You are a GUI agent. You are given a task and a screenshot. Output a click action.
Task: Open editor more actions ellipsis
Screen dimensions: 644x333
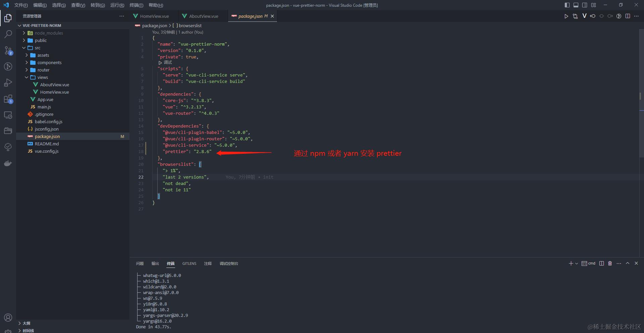(636, 16)
